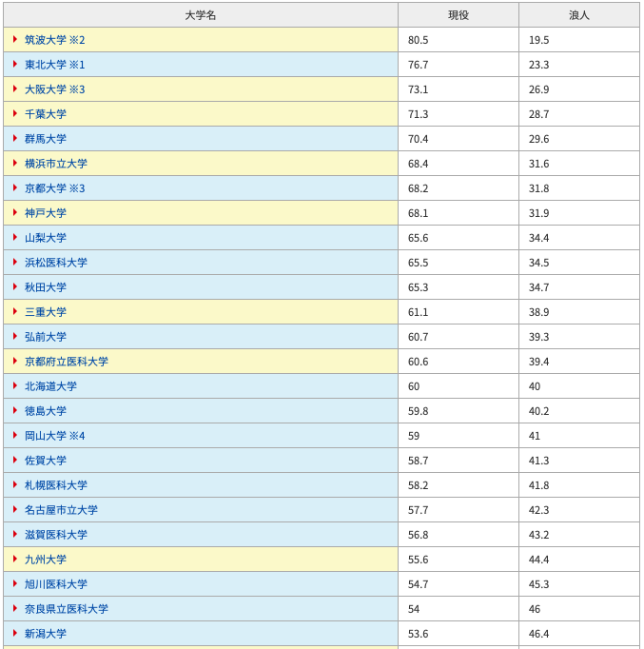Click the 浪人 column header

(579, 15)
